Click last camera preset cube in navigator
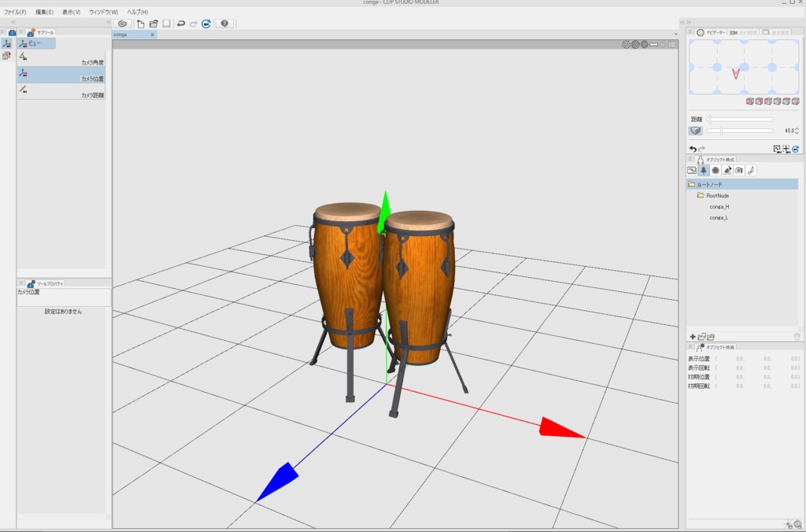 pyautogui.click(x=795, y=102)
